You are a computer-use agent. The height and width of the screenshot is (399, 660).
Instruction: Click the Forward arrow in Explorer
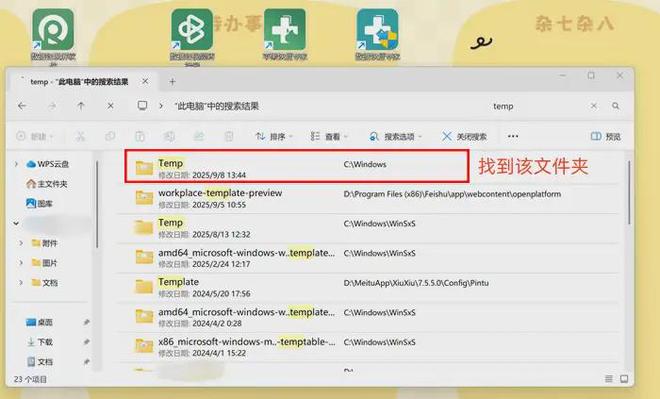click(52, 106)
